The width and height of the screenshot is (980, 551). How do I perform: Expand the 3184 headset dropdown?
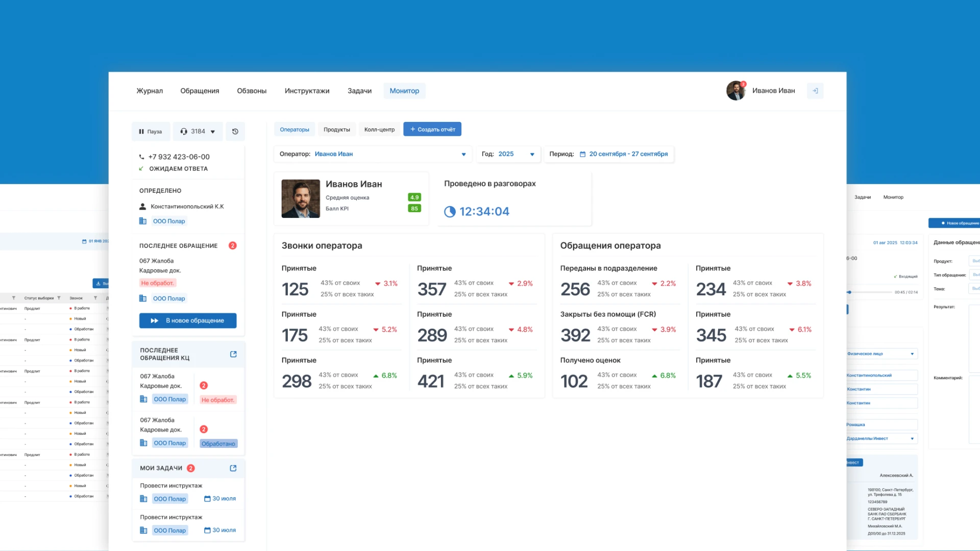pyautogui.click(x=198, y=132)
